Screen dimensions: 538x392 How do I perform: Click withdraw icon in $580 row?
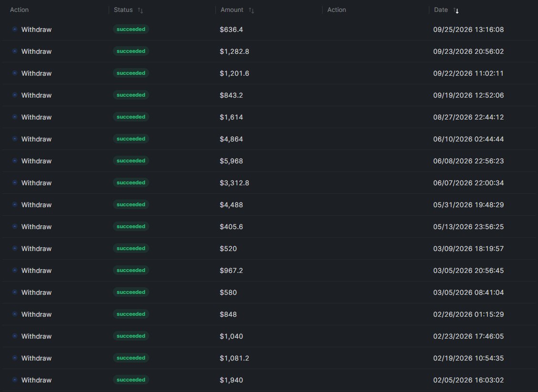14,292
